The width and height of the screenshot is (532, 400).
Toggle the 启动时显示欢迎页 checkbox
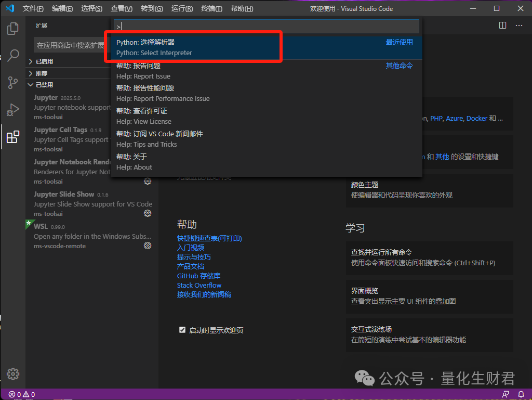[x=182, y=330]
